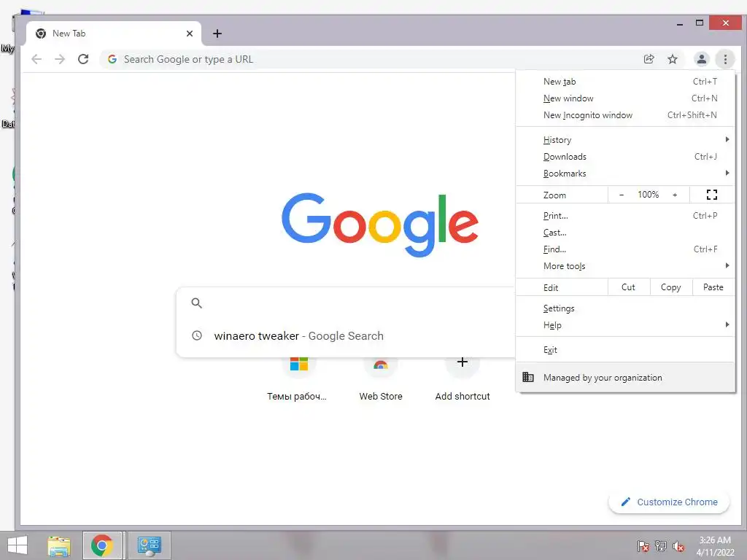
Task: Open the Темы рабоч... shortcut tile
Action: (298, 378)
